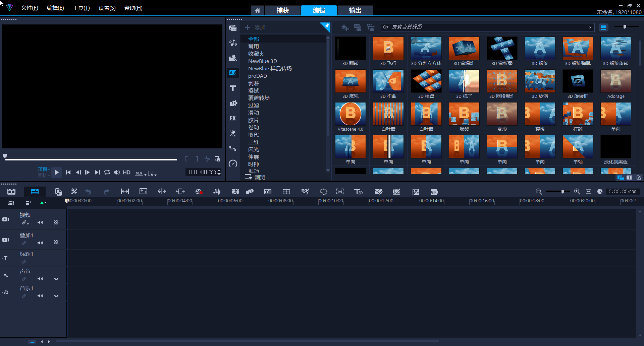This screenshot has width=644, height=346.
Task: Toggle transparency on the 叠加1 track
Action: click(56, 242)
